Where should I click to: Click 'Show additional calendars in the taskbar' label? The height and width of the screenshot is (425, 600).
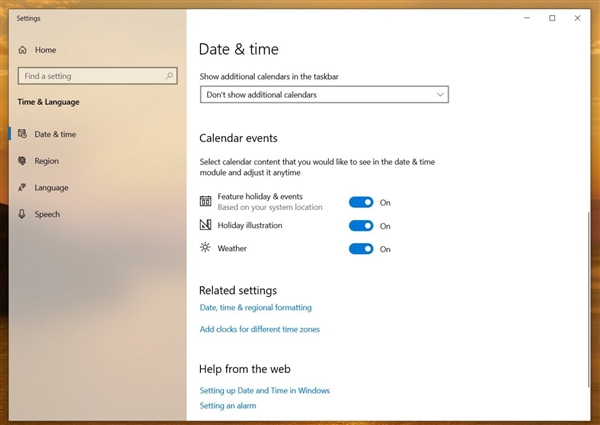269,77
